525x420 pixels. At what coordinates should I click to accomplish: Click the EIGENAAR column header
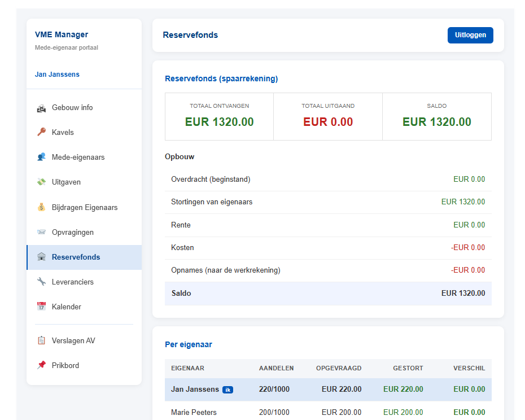pos(187,368)
